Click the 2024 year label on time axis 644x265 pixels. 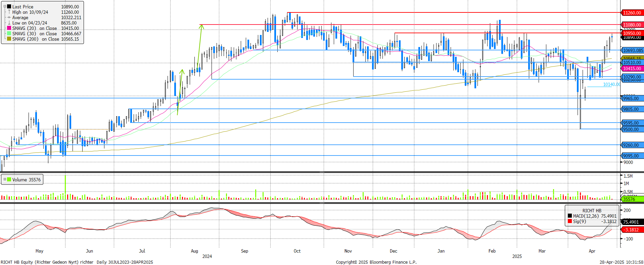point(207,256)
